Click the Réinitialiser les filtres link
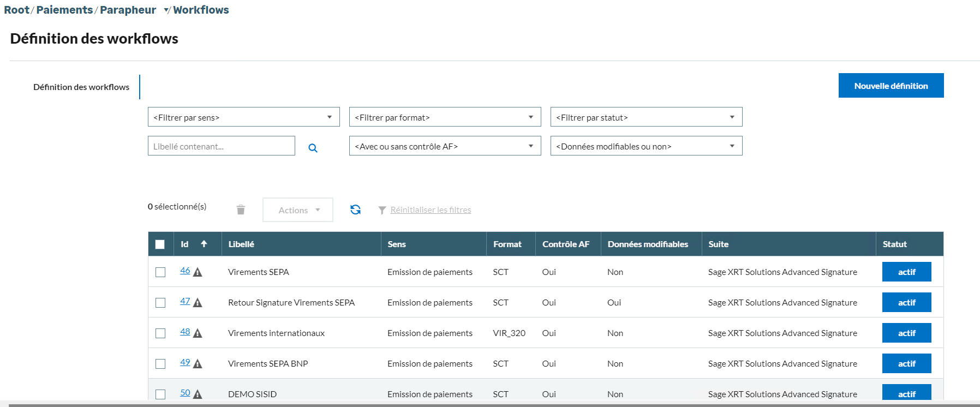The image size is (980, 407). [431, 210]
